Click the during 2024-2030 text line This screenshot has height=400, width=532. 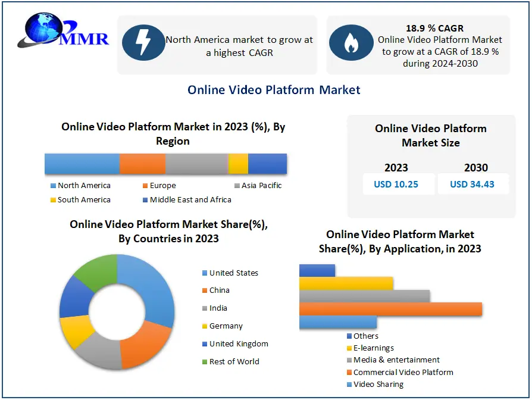coord(440,64)
